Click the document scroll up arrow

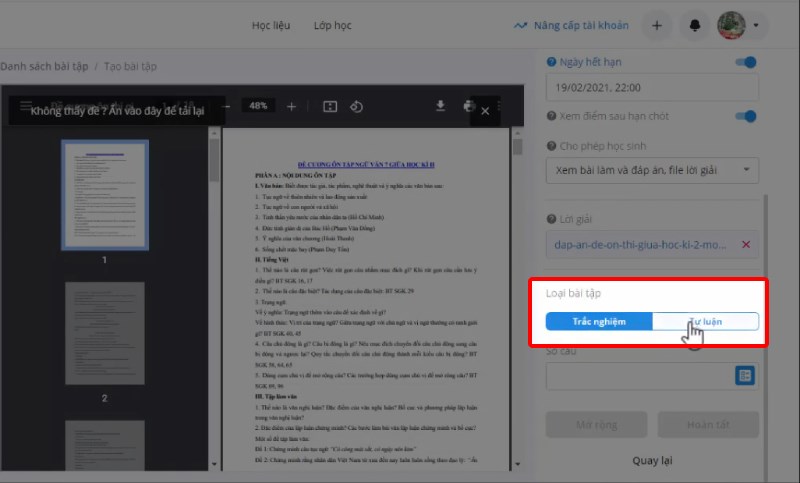point(517,133)
